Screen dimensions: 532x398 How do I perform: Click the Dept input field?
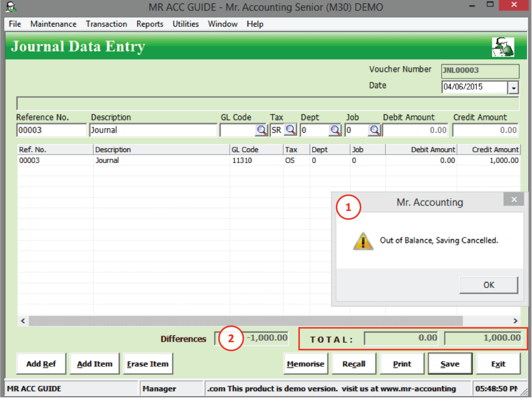315,130
